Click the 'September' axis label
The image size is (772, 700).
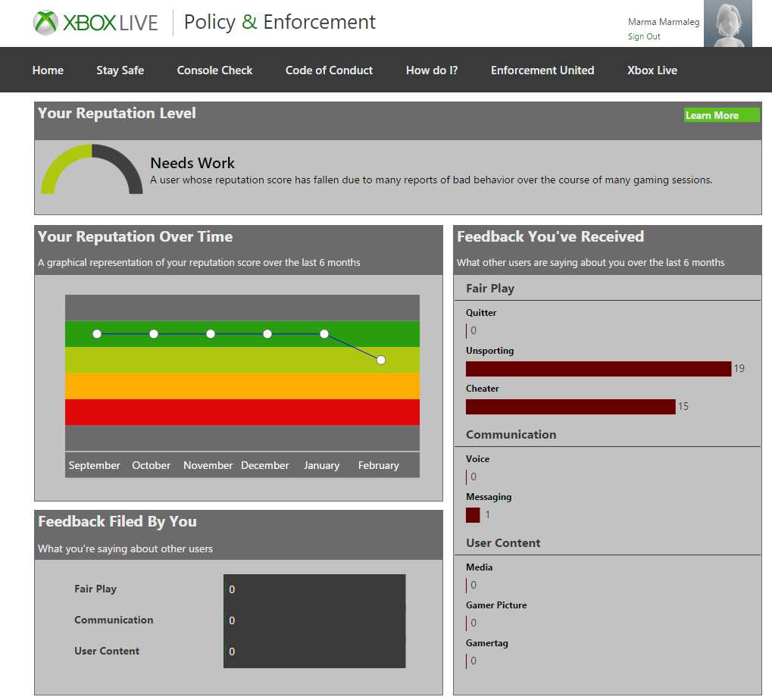[x=94, y=465]
